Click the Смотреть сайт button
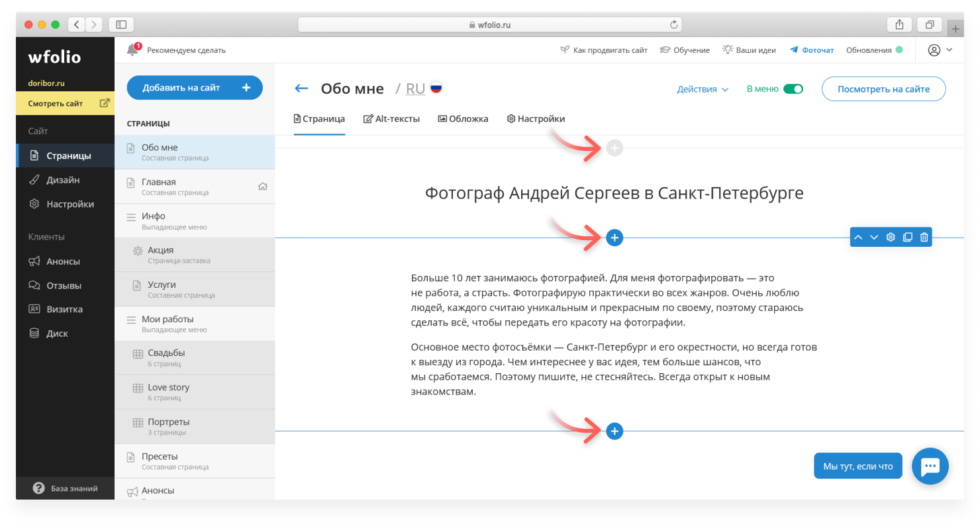 [x=65, y=103]
